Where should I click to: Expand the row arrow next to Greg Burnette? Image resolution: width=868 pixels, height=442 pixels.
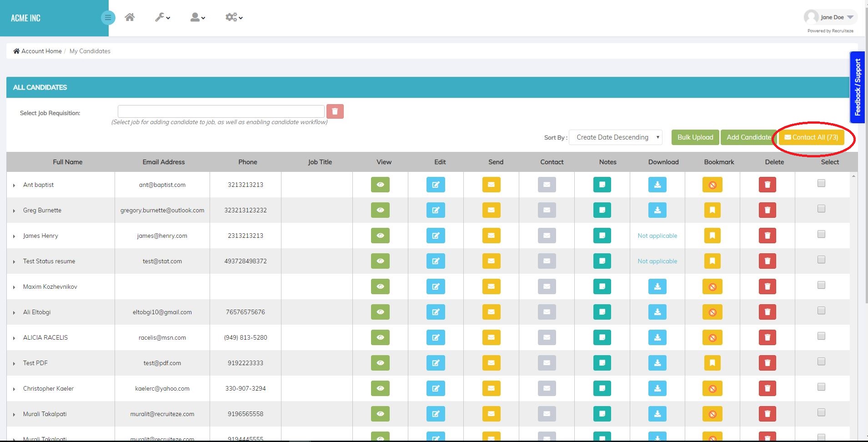(13, 210)
